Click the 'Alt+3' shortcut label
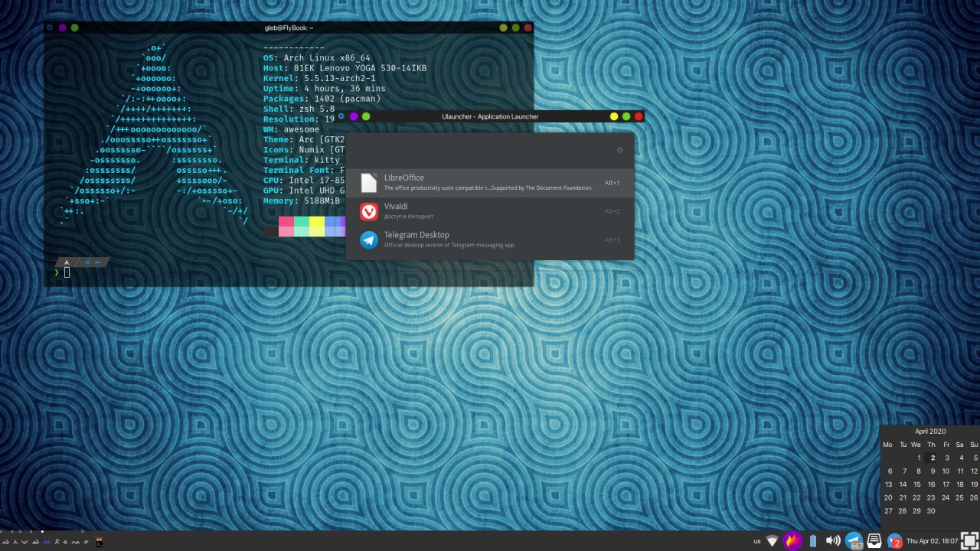980x551 pixels. (x=612, y=240)
